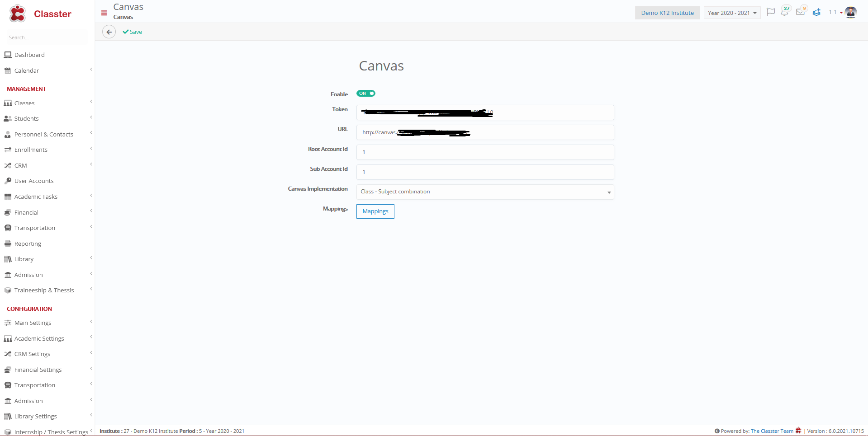The height and width of the screenshot is (436, 868).
Task: Open the Canvas Implementation dropdown
Action: coord(485,192)
